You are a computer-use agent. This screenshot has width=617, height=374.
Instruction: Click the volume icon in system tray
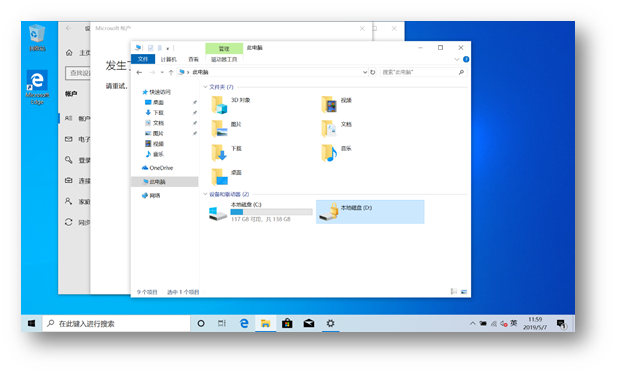tap(504, 324)
